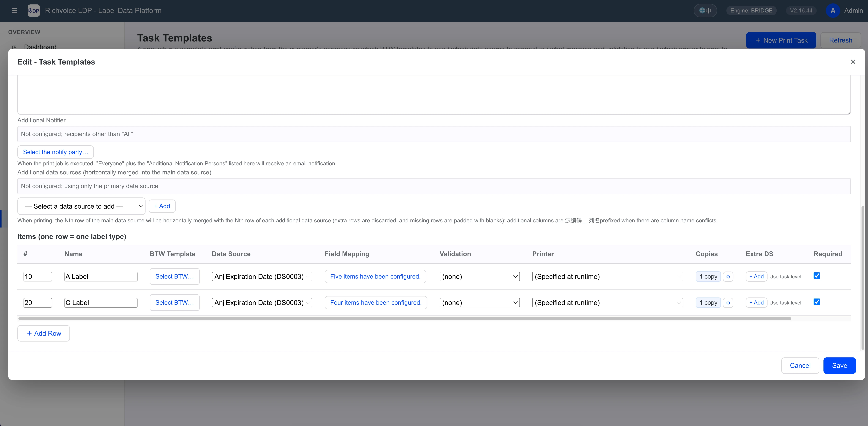Open the 'Select a data source to add' dropdown
The width and height of the screenshot is (868, 426).
click(x=81, y=206)
